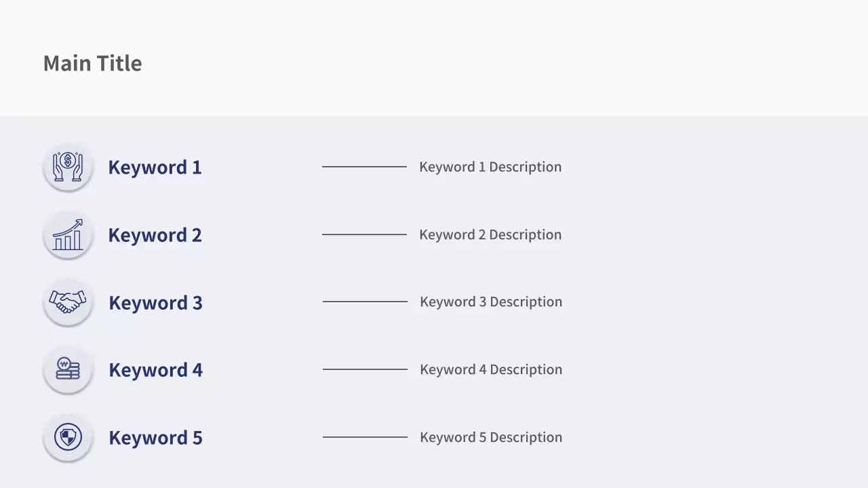Select the stacked coins icon

point(68,369)
